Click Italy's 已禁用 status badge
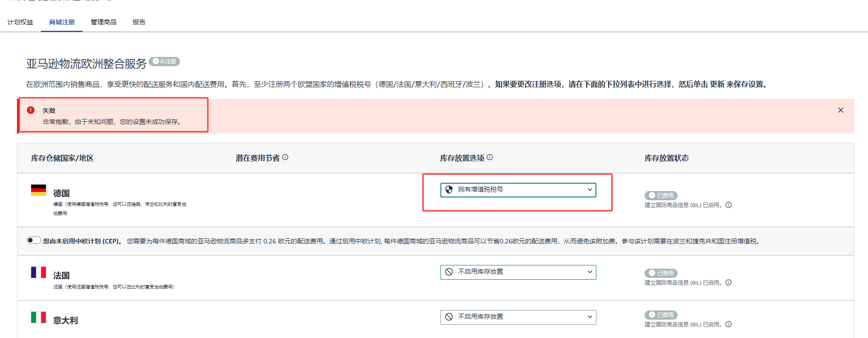 coord(661,315)
